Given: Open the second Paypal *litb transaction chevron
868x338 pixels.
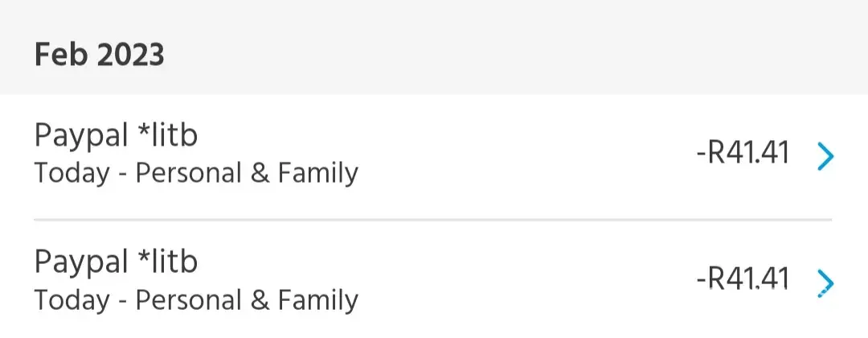Looking at the screenshot, I should pos(825,282).
